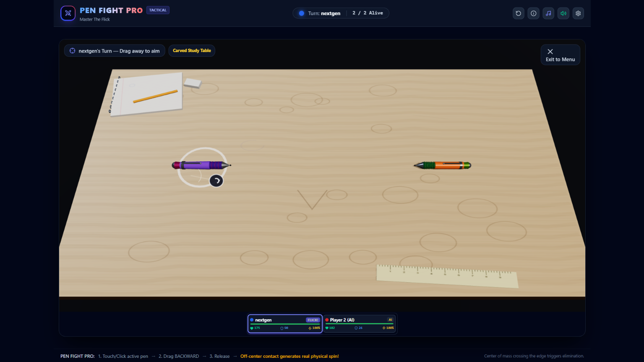Select the nextgen player name
Screen dimensions: 644x362
pos(263,320)
